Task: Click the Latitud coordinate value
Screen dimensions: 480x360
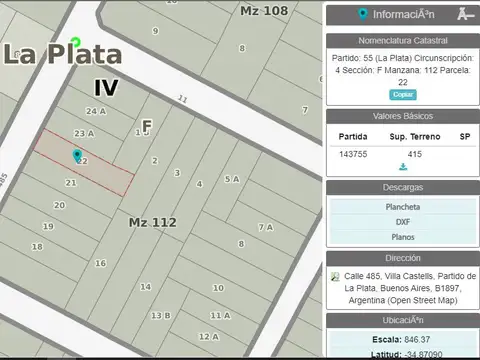Action: click(x=423, y=354)
